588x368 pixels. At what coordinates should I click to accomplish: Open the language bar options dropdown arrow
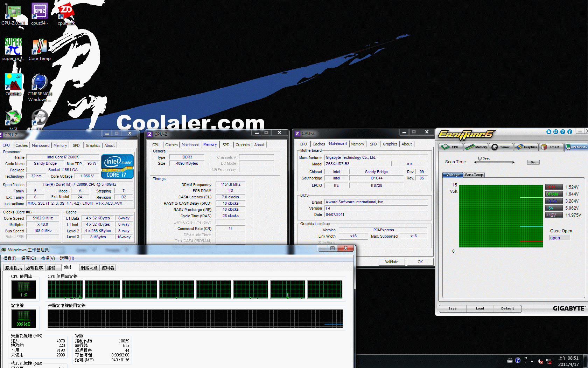pyautogui.click(x=525, y=362)
